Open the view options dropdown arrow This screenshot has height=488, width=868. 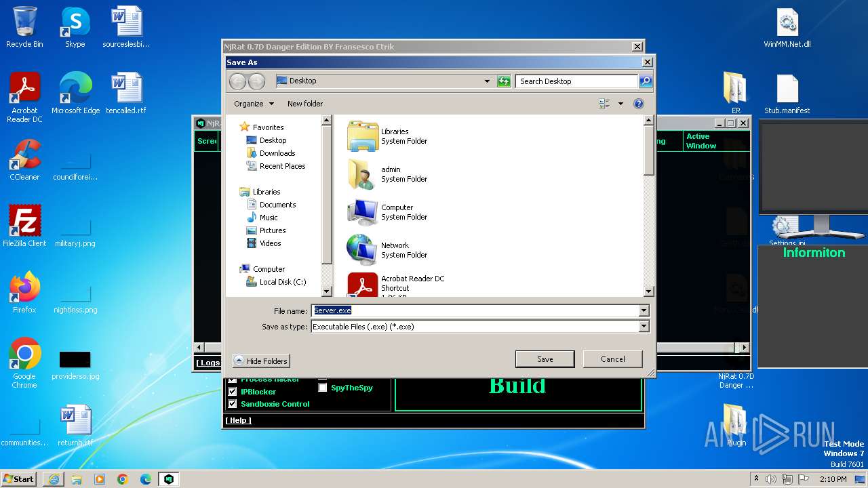[620, 104]
